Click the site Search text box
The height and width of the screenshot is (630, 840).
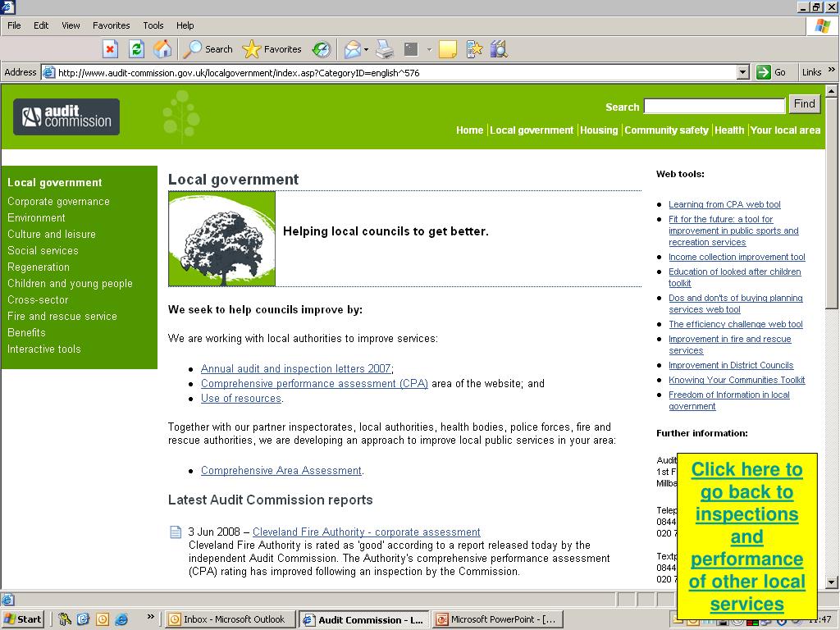click(x=714, y=106)
